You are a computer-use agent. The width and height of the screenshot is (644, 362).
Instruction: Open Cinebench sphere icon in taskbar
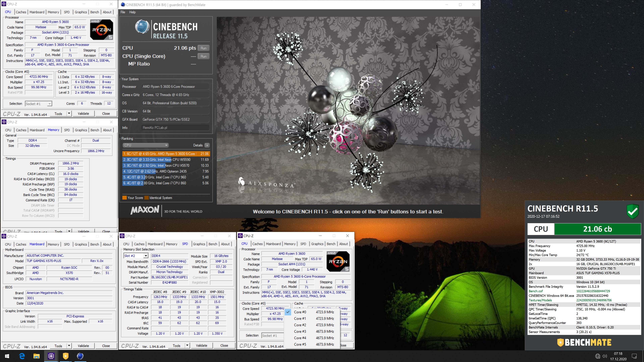coord(80,356)
